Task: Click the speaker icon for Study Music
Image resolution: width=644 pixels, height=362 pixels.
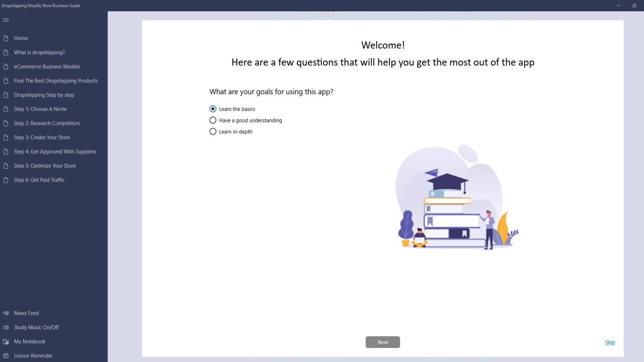Action: (x=6, y=327)
